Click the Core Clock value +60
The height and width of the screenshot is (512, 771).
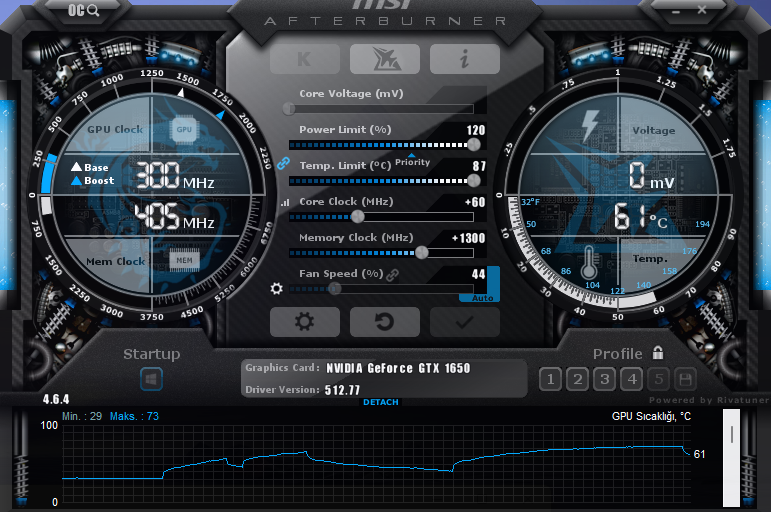tap(475, 202)
